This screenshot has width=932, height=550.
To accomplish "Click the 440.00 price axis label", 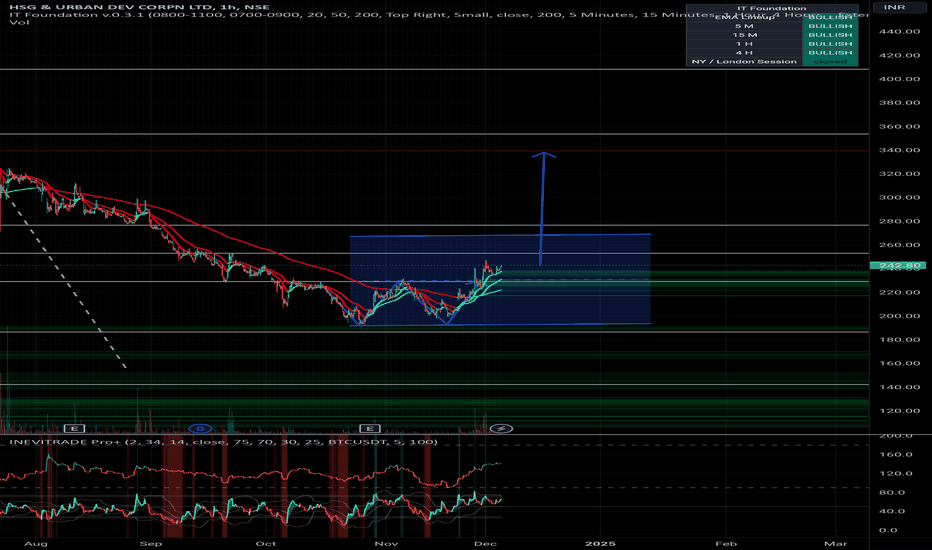I will click(x=899, y=32).
